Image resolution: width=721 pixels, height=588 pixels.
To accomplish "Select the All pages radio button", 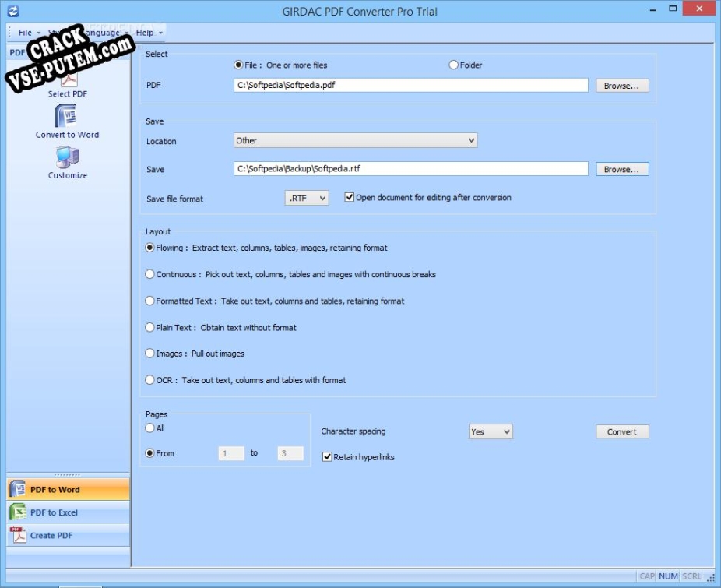I will 149,428.
